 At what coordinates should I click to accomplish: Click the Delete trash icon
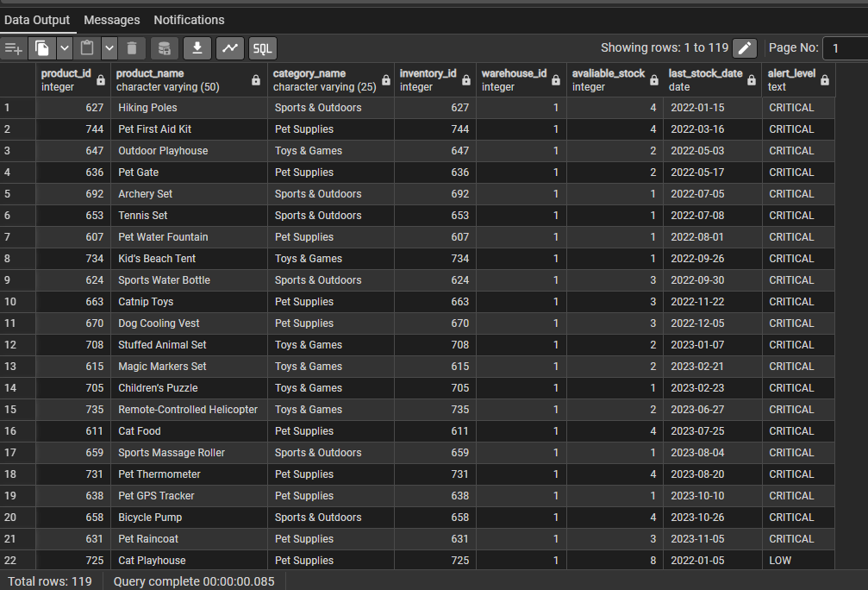click(x=132, y=48)
